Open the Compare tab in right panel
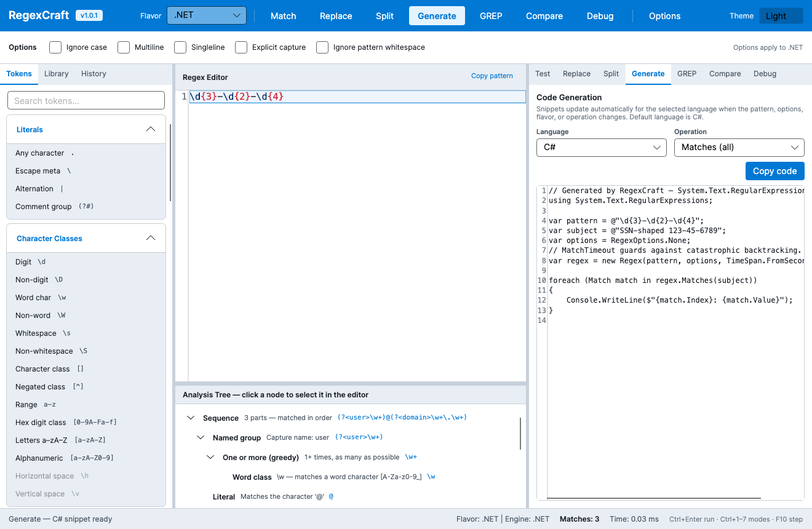The width and height of the screenshot is (812, 529). [x=725, y=74]
